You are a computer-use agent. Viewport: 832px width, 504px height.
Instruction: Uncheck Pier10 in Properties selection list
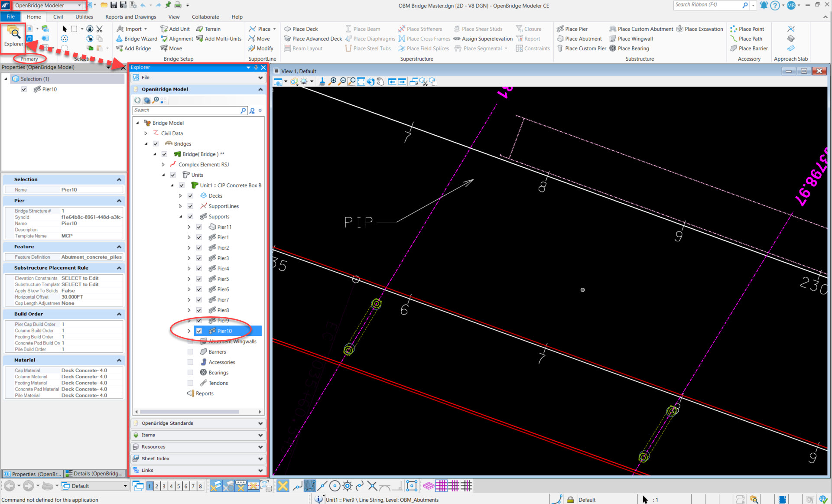(x=24, y=89)
